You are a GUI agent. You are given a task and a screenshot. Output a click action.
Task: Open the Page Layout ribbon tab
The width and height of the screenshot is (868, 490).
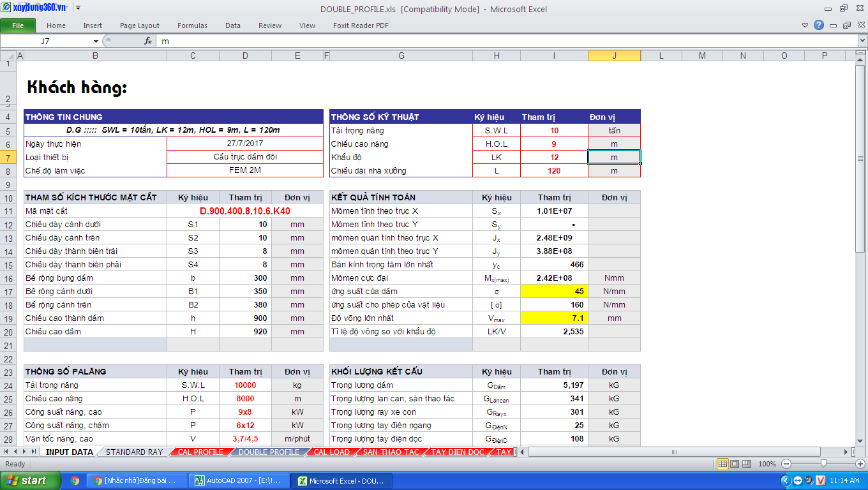click(x=140, y=26)
